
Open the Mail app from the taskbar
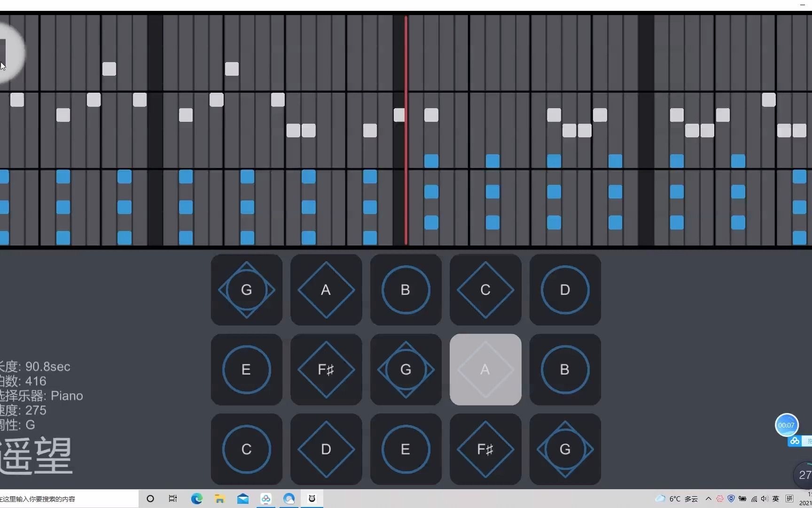(x=243, y=499)
